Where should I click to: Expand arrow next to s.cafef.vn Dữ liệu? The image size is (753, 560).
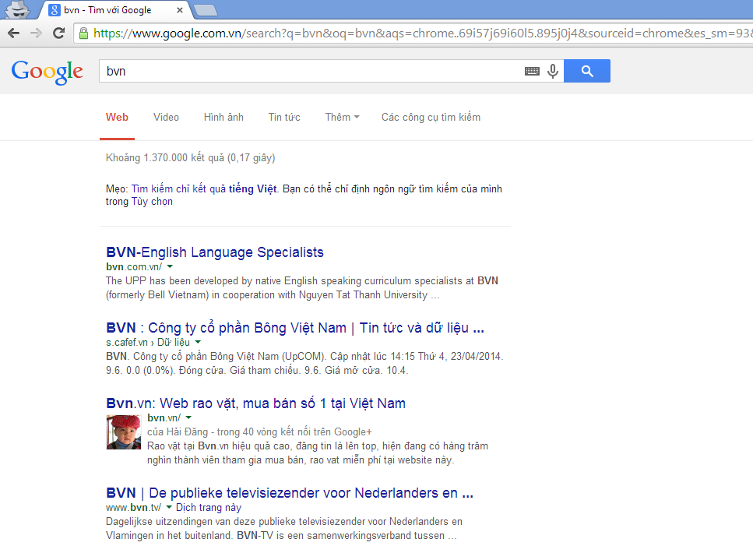(198, 342)
